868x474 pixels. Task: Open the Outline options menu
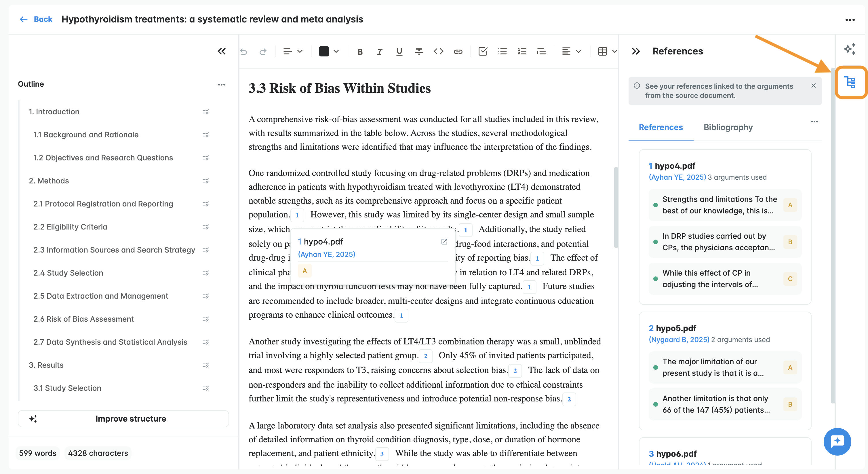coord(221,84)
